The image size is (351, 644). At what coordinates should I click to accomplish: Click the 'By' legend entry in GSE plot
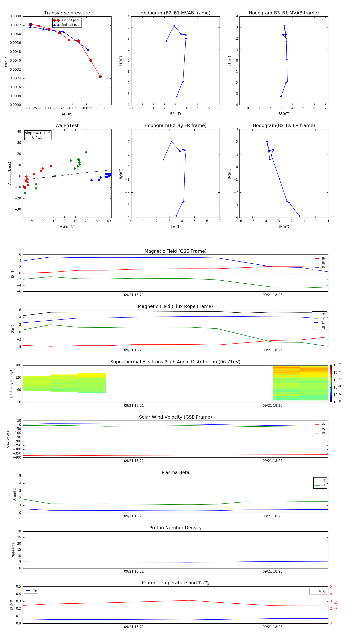[x=320, y=263]
